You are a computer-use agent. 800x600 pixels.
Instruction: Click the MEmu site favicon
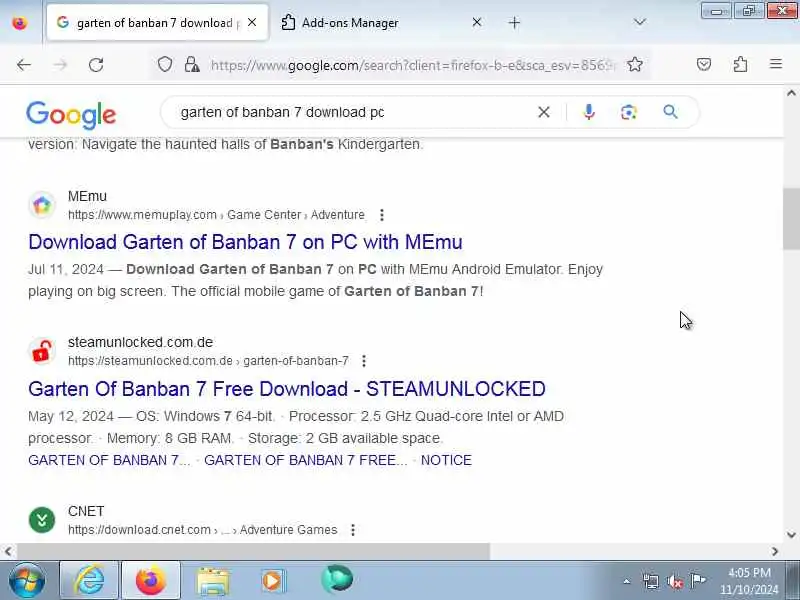(x=42, y=205)
